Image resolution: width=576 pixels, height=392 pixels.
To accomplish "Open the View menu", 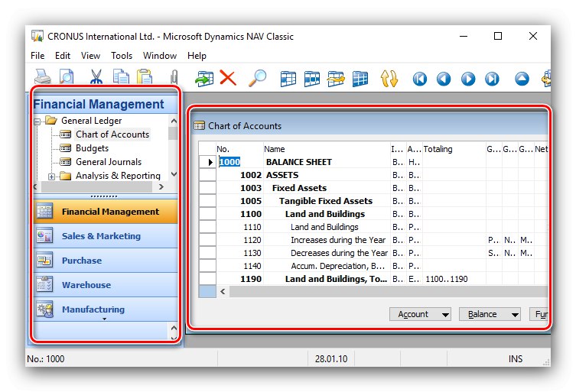I will coord(90,56).
